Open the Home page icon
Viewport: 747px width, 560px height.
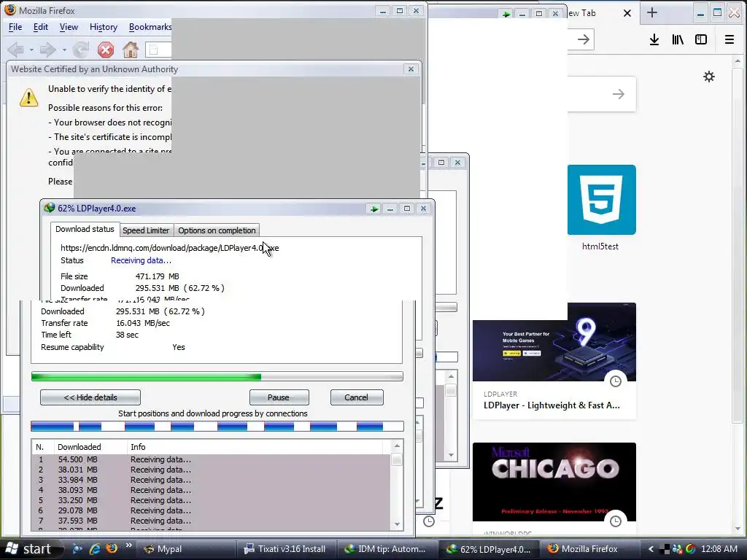[130, 49]
